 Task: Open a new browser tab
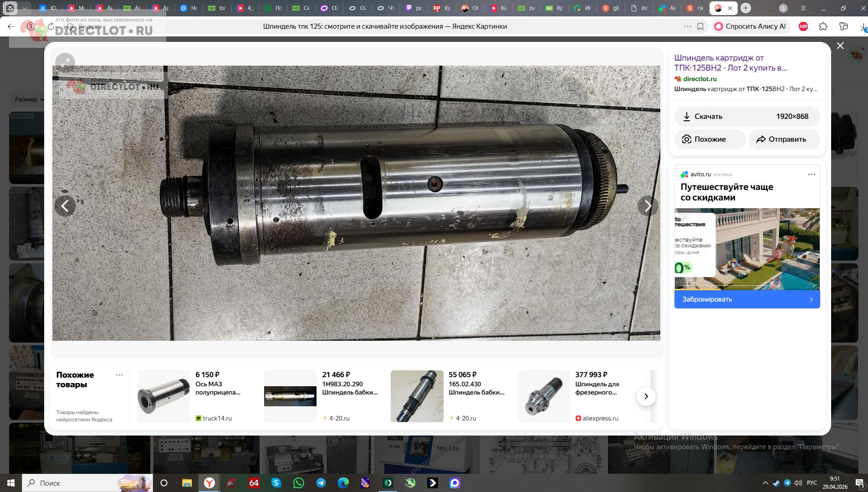[745, 8]
